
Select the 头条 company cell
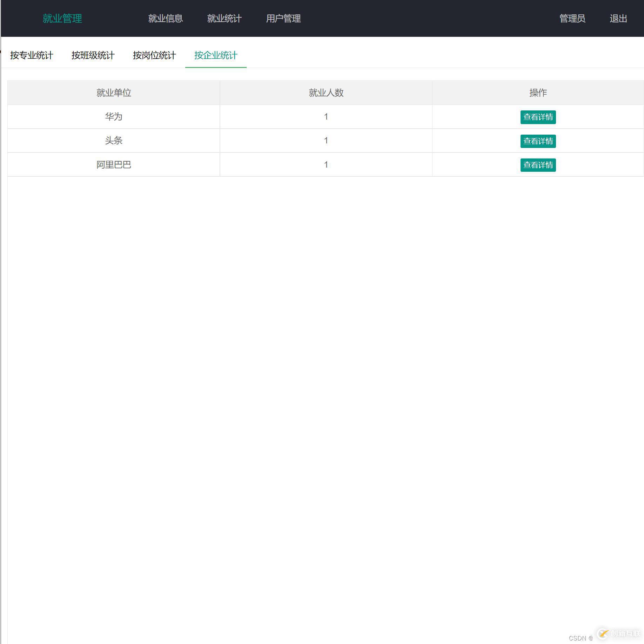(x=114, y=141)
